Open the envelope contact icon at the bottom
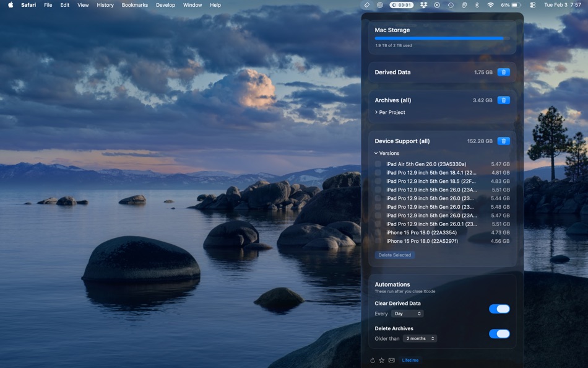 (391, 360)
